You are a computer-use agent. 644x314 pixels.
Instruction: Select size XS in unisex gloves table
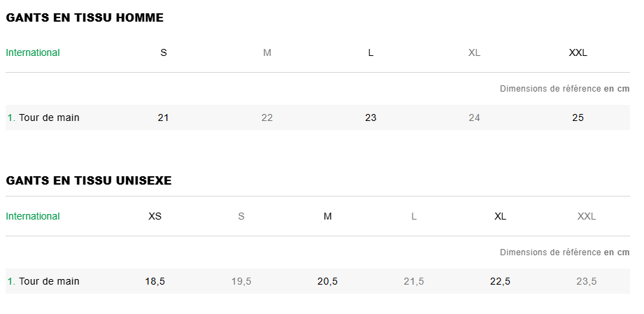coord(155,216)
